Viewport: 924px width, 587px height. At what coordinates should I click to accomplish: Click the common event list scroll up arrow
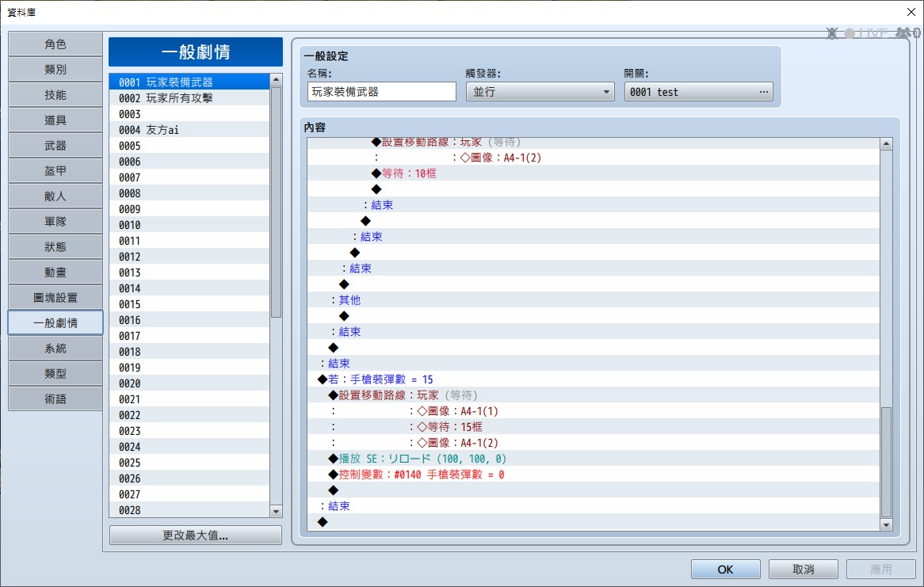(276, 79)
